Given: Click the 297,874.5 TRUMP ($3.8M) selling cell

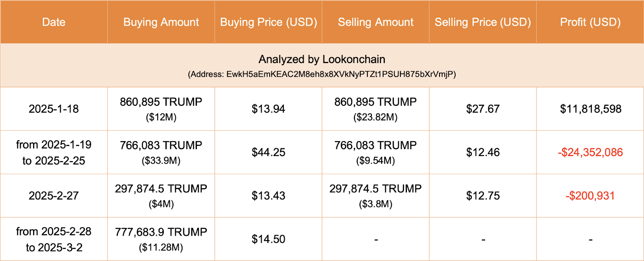Looking at the screenshot, I should (376, 196).
